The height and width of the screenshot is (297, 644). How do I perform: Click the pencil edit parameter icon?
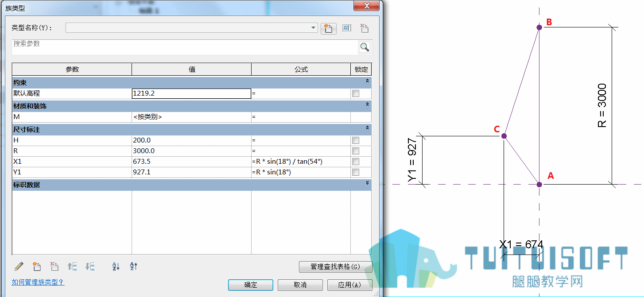(x=19, y=266)
